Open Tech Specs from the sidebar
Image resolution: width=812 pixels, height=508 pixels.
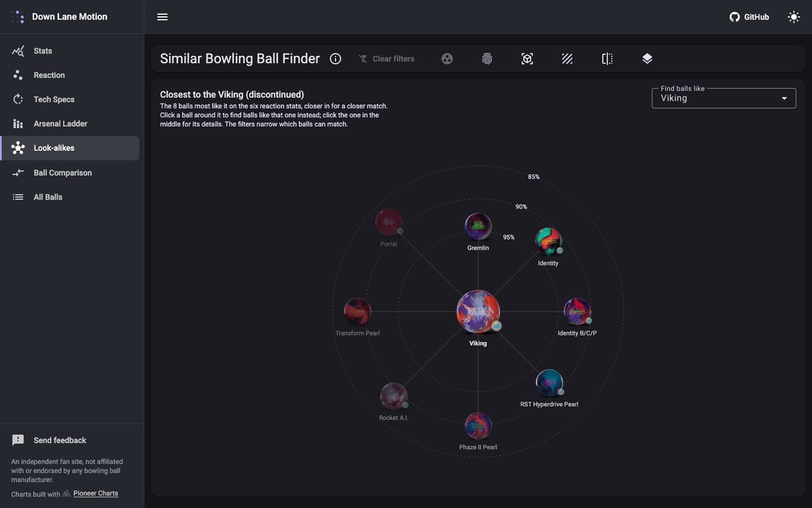click(70, 100)
